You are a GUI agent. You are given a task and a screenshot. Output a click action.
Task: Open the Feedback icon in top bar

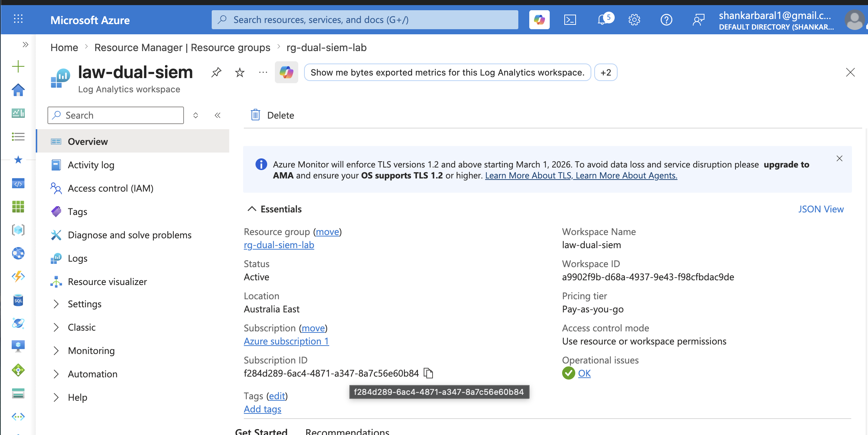click(x=698, y=20)
